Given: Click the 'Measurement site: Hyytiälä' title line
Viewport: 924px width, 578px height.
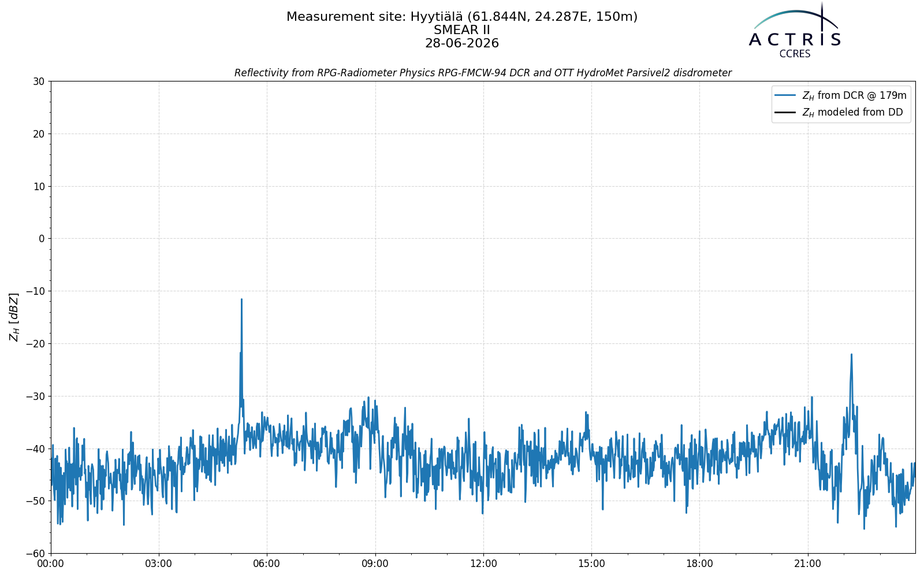Looking at the screenshot, I should point(462,17).
